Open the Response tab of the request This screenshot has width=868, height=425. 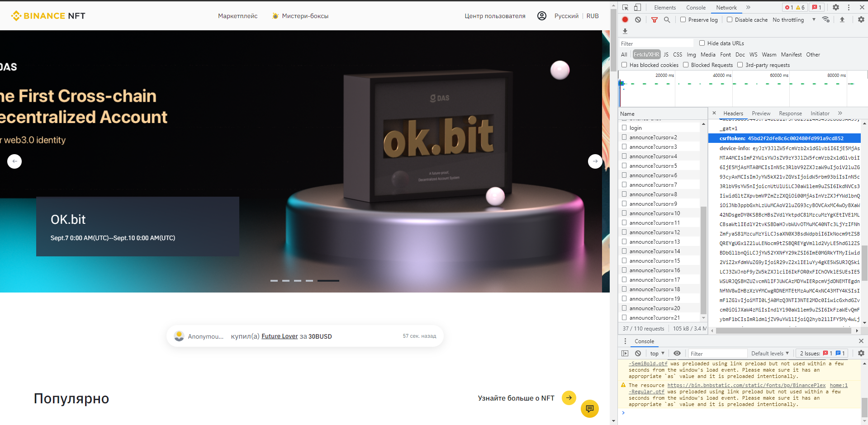point(790,113)
